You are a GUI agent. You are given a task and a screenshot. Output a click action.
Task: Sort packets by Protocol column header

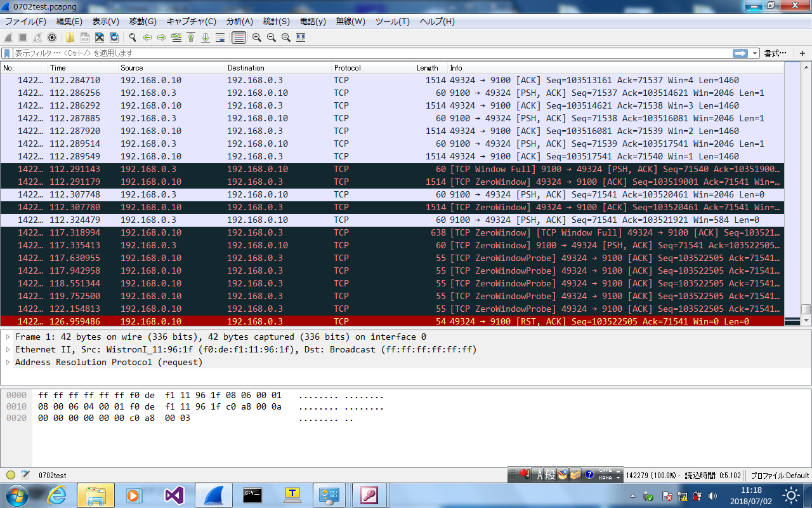coord(373,68)
